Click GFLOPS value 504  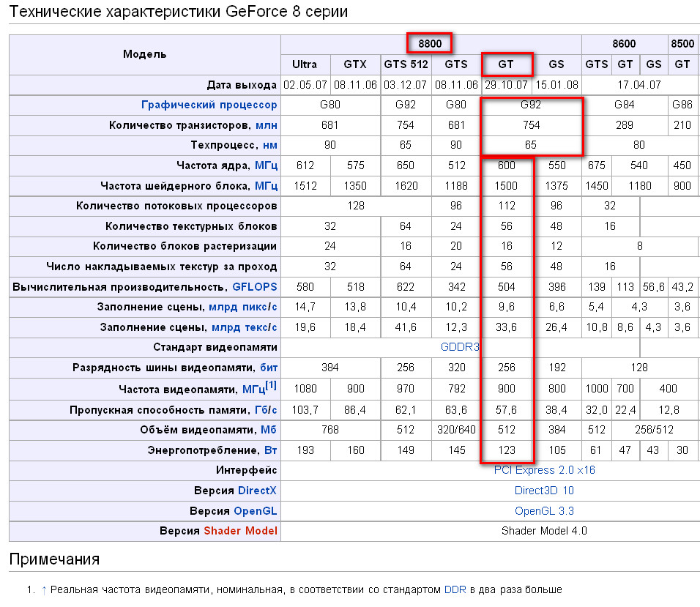pyautogui.click(x=506, y=288)
